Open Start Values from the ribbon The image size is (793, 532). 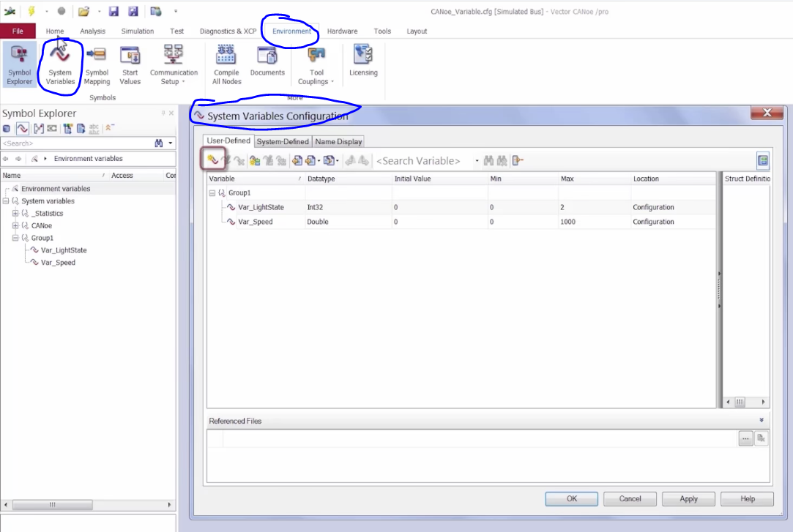[x=130, y=64]
